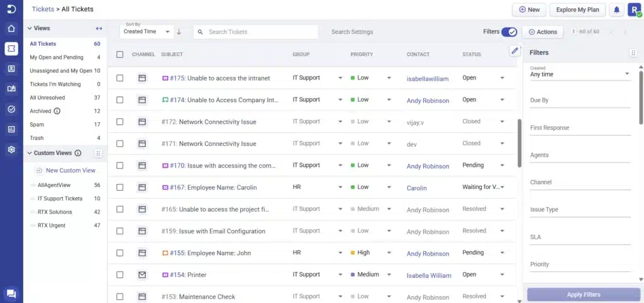
Task: Click the info icon beside Archived
Action: click(x=57, y=111)
